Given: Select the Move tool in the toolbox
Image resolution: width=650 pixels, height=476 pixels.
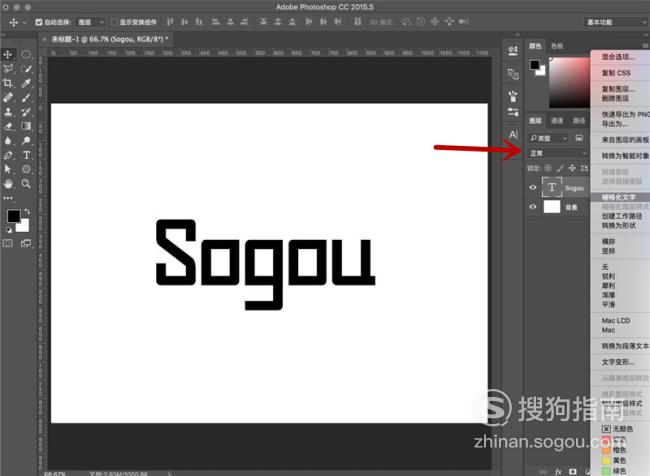Looking at the screenshot, I should [8, 54].
